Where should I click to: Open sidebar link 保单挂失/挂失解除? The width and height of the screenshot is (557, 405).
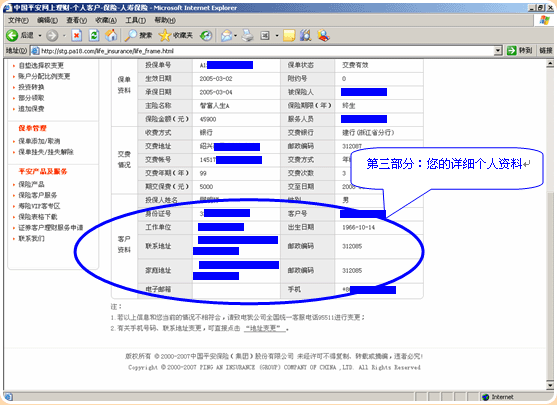click(x=46, y=152)
